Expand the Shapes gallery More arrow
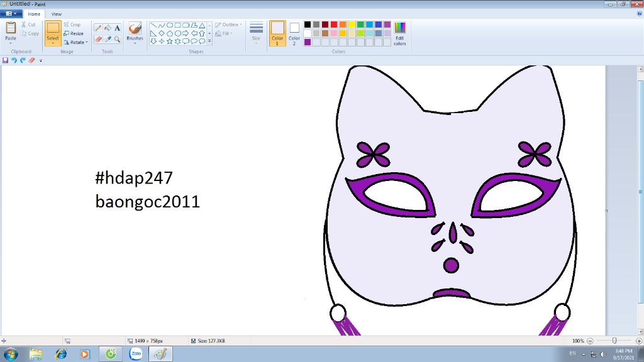This screenshot has width=644, height=362. point(209,41)
